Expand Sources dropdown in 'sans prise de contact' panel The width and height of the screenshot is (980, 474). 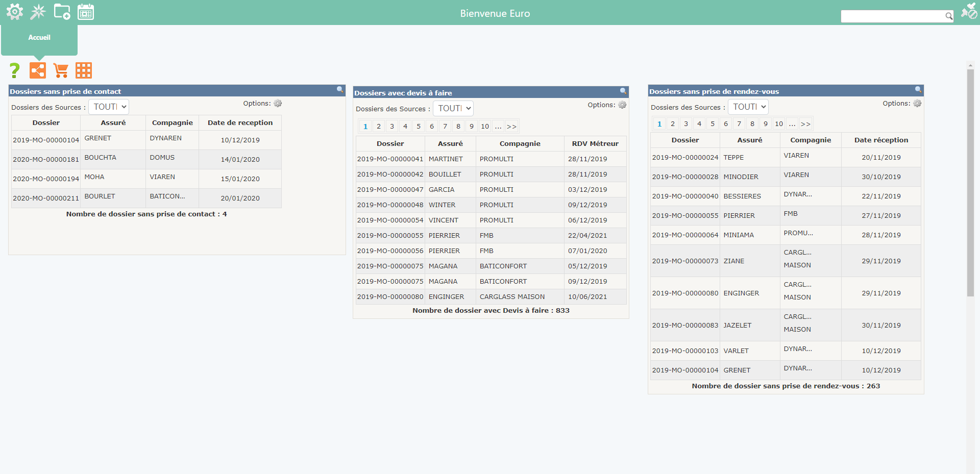coord(109,107)
